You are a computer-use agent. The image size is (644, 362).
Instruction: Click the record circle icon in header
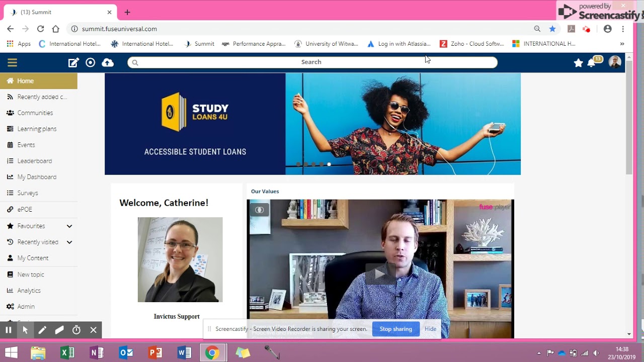[91, 62]
